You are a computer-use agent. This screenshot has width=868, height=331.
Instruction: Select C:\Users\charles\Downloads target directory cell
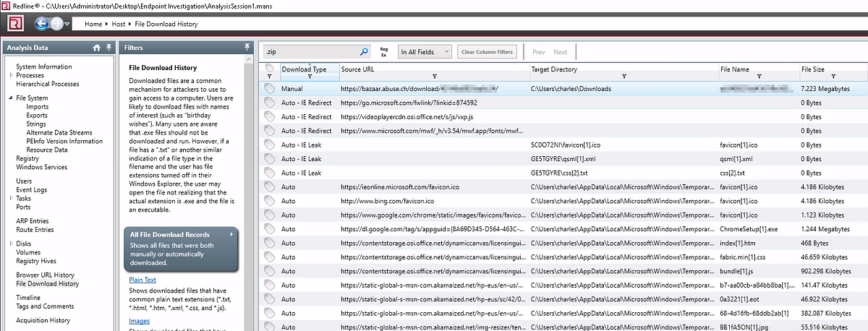571,89
